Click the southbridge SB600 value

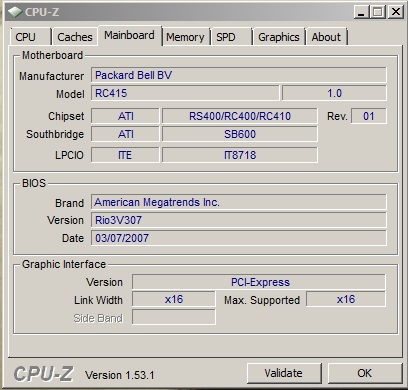[240, 134]
